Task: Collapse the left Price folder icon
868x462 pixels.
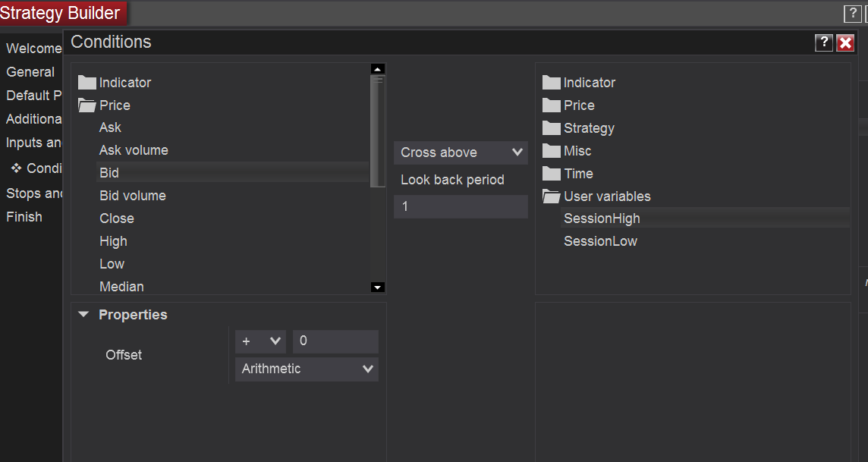Action: coord(87,105)
